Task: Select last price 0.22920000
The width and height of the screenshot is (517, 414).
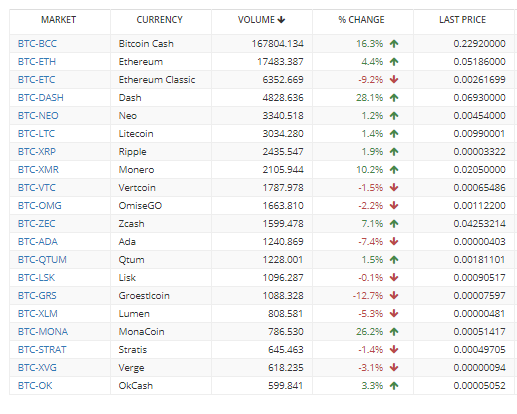Action: pyautogui.click(x=479, y=44)
